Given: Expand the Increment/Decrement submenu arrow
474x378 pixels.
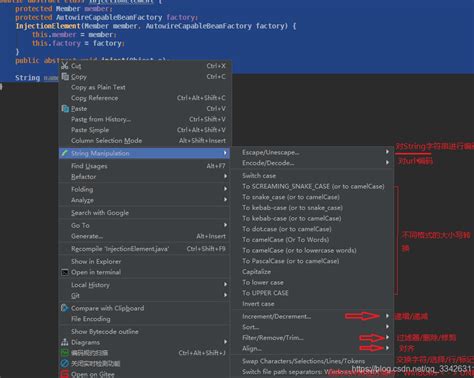Looking at the screenshot, I should 387,316.
